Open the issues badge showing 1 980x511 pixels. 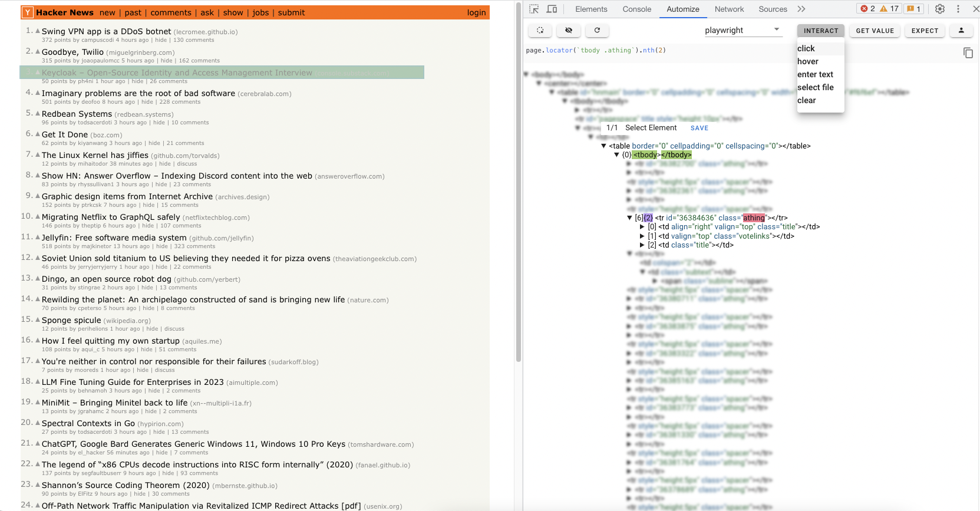point(914,9)
